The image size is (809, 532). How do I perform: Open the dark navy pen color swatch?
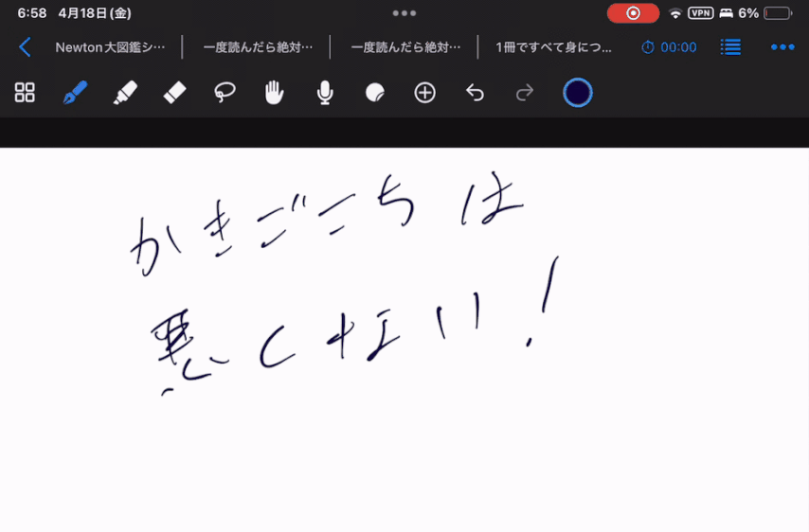pyautogui.click(x=578, y=93)
